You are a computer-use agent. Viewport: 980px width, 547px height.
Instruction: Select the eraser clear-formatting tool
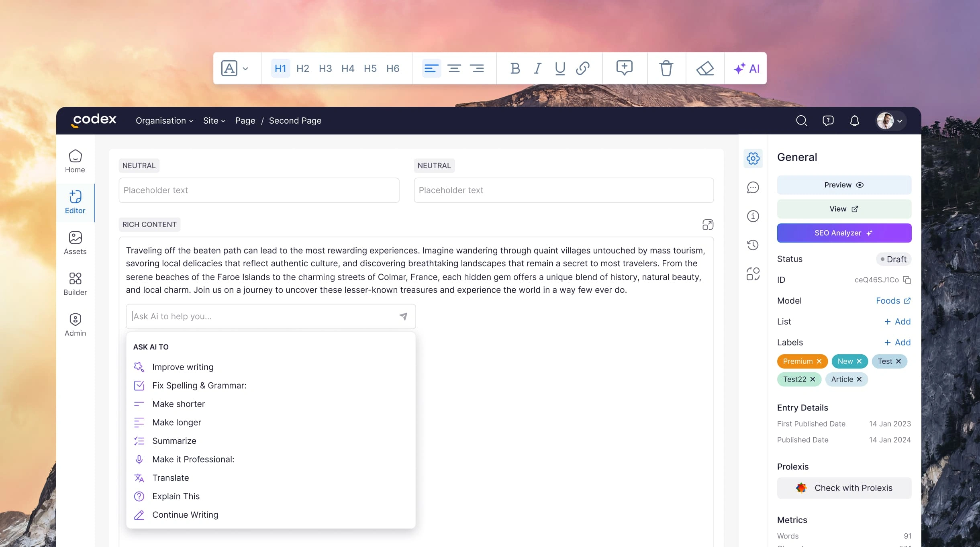pyautogui.click(x=705, y=68)
